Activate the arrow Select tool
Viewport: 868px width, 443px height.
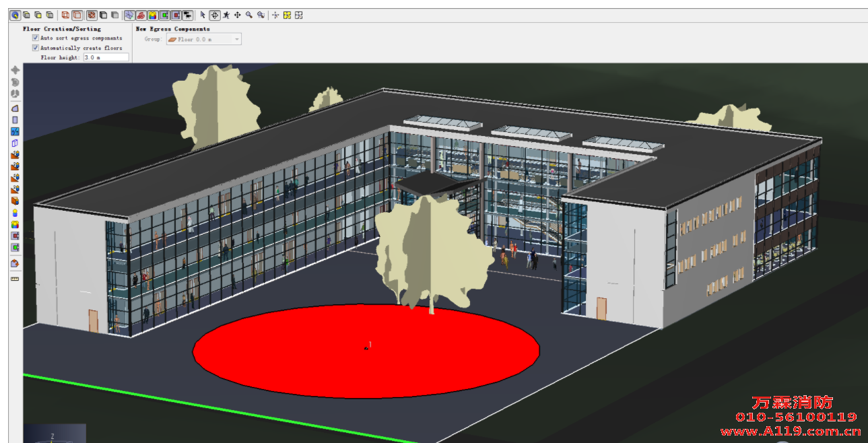coord(203,15)
